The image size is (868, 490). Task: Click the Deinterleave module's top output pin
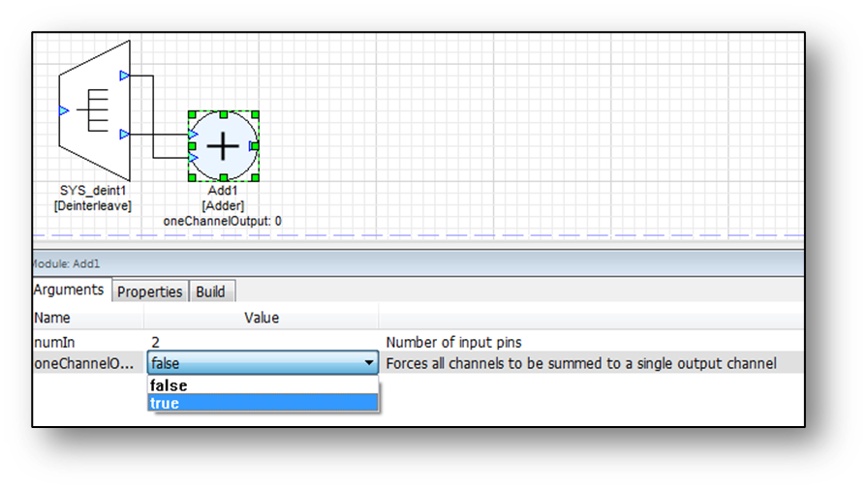124,75
